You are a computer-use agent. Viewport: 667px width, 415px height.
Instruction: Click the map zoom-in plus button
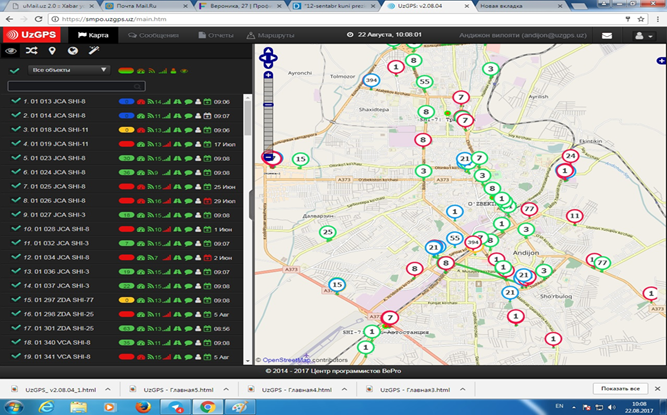point(267,74)
